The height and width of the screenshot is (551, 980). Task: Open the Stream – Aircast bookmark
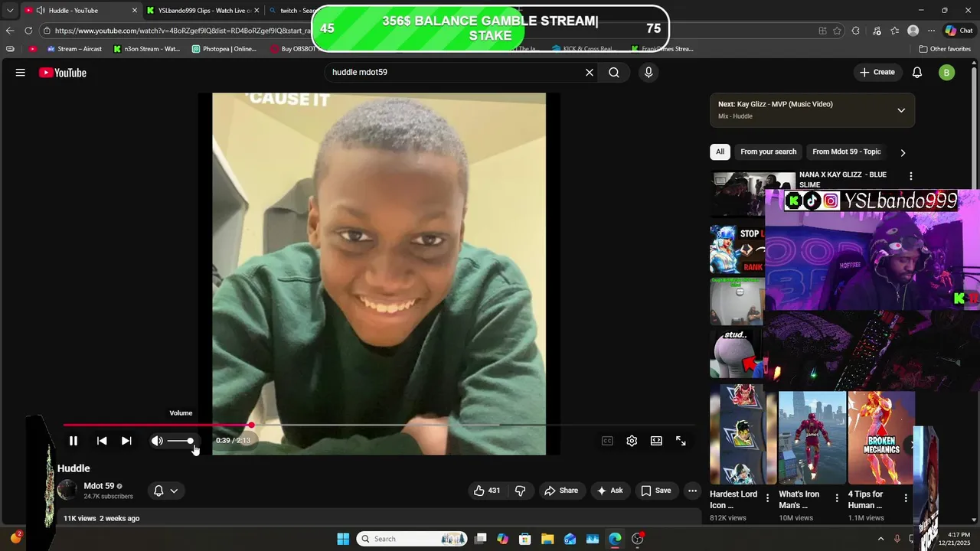[74, 49]
